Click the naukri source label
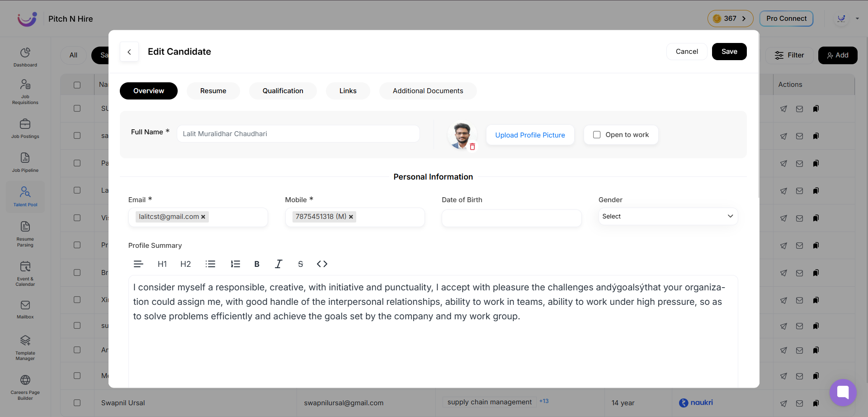The image size is (868, 417). [x=696, y=403]
